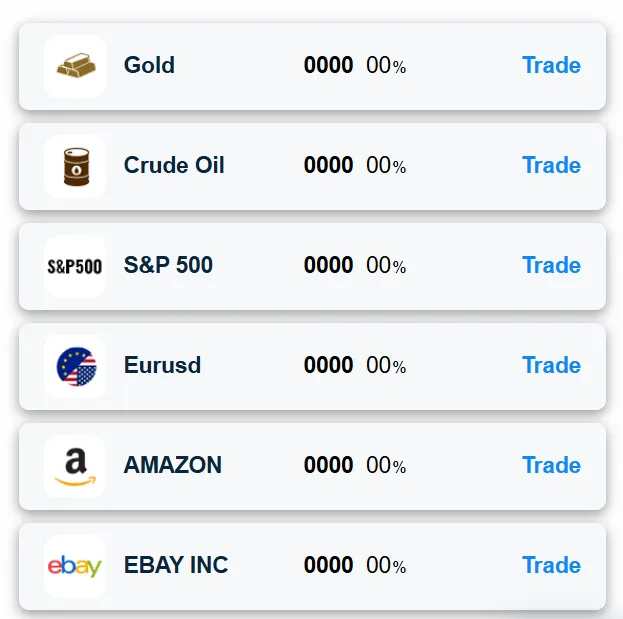623x619 pixels.
Task: Open Trade link for Crude Oil
Action: [551, 166]
